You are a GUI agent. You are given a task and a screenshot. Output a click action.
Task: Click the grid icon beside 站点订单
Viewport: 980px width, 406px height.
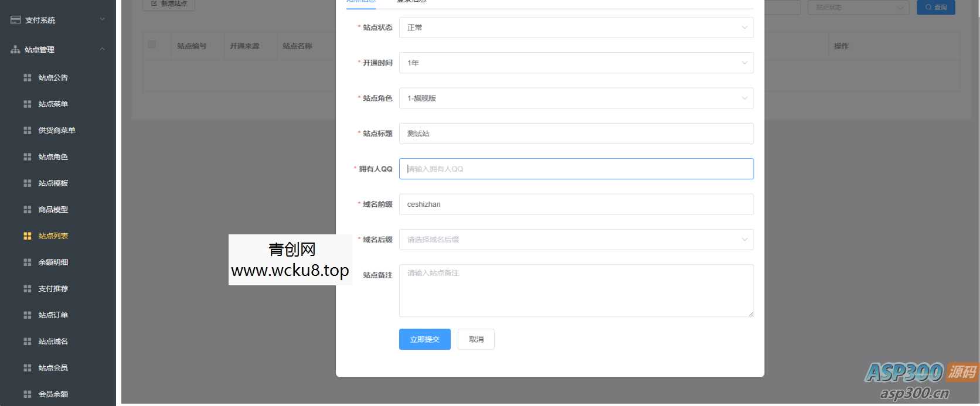pos(27,315)
